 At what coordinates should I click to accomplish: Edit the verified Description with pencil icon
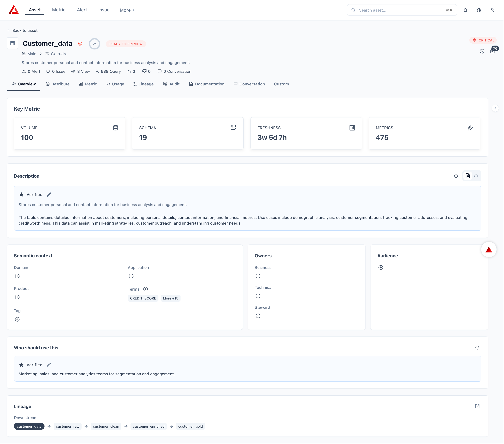click(49, 195)
